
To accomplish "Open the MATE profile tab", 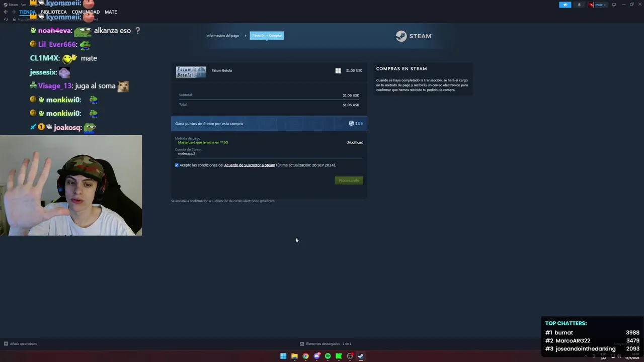I will pyautogui.click(x=111, y=12).
